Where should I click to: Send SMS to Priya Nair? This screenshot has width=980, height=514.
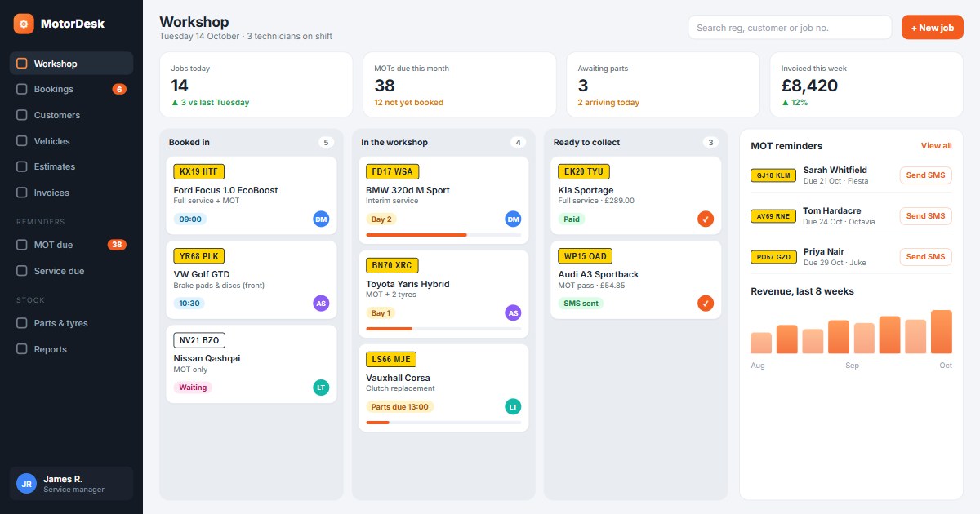click(x=925, y=257)
